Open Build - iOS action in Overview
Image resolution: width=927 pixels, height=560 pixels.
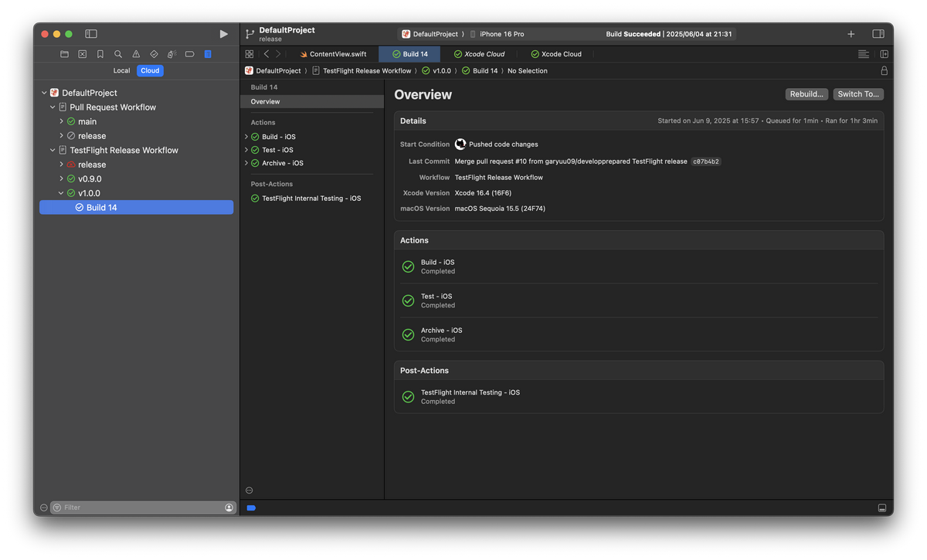[x=639, y=266]
